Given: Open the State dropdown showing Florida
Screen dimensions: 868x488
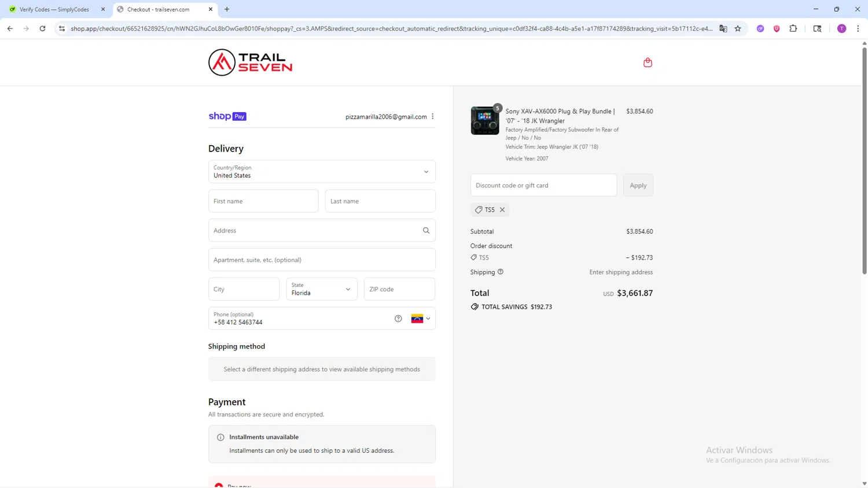Looking at the screenshot, I should point(322,289).
